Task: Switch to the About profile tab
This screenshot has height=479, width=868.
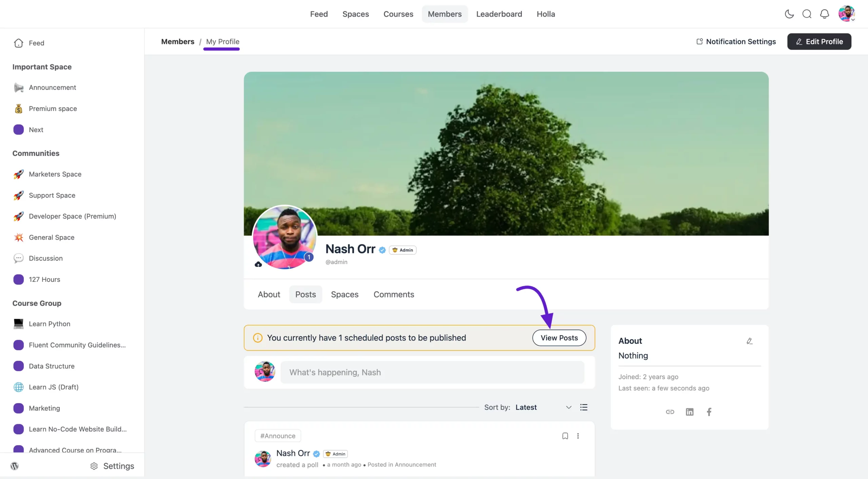Action: [x=269, y=294]
